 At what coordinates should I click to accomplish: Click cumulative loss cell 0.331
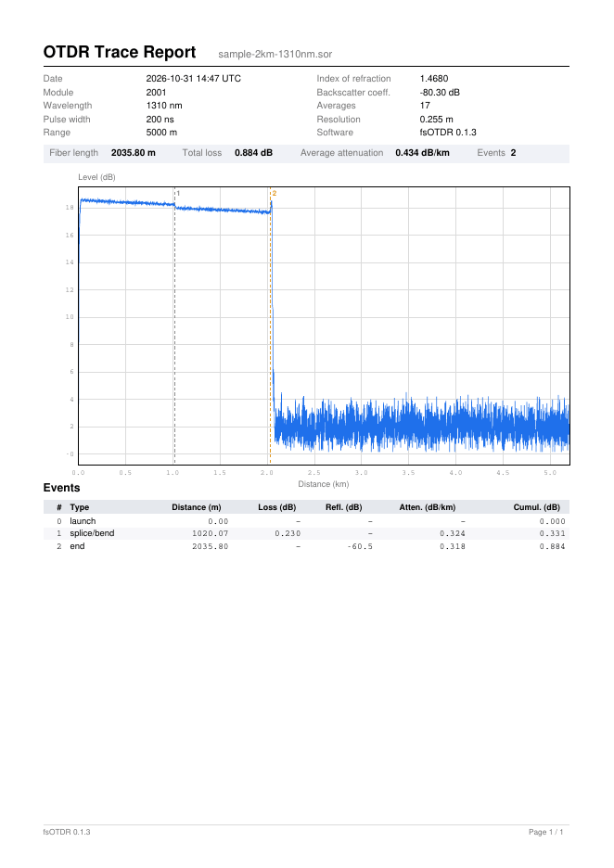click(x=553, y=533)
